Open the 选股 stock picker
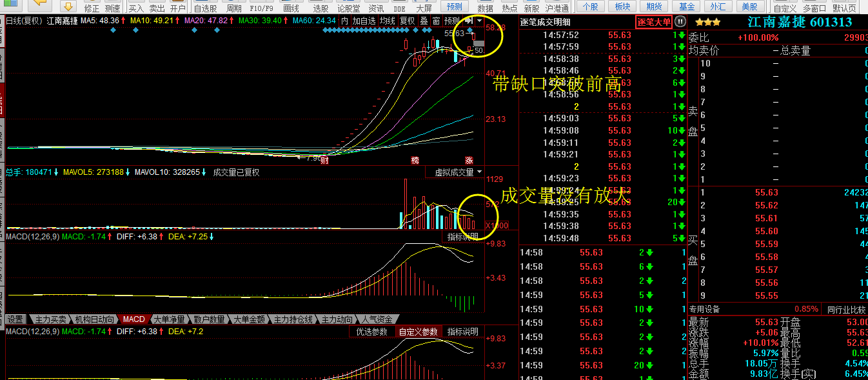Viewport: 868px width, 380px height. (x=321, y=8)
